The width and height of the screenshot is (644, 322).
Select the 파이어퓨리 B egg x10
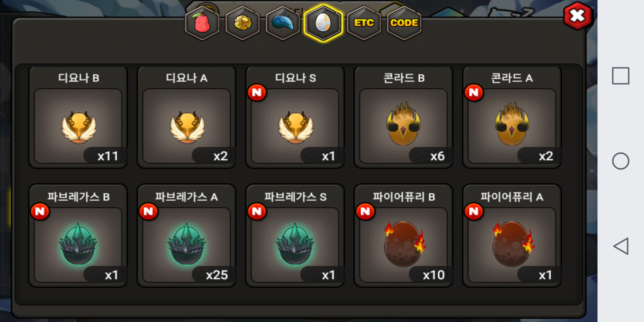point(404,236)
